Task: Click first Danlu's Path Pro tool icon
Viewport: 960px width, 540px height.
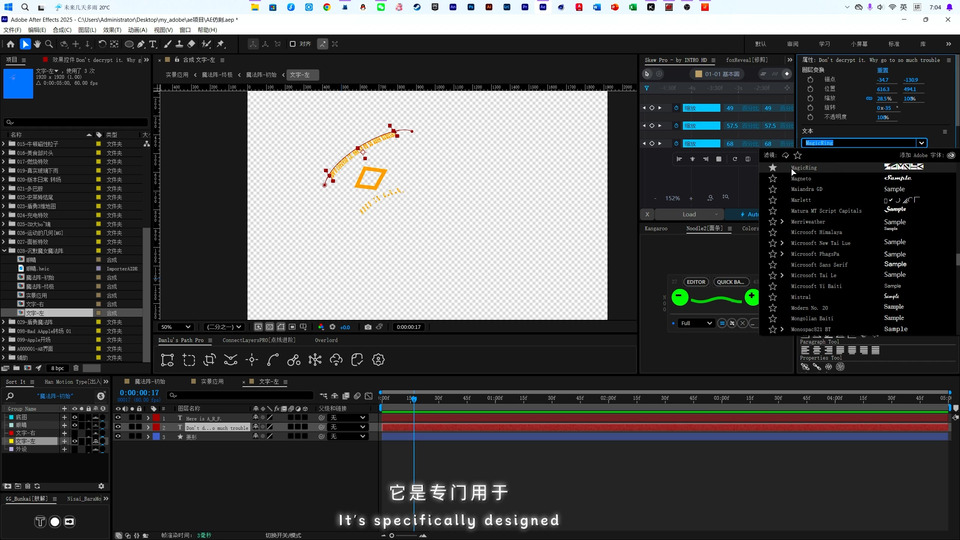Action: point(167,360)
